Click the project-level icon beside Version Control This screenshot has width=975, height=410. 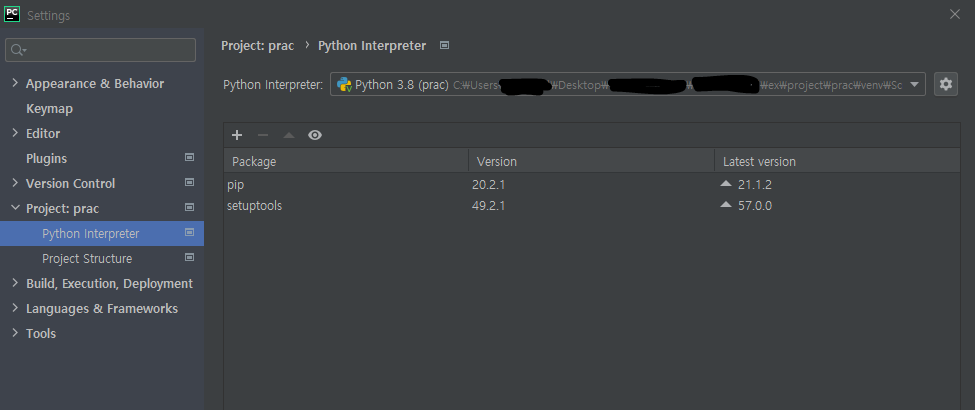coord(189,183)
